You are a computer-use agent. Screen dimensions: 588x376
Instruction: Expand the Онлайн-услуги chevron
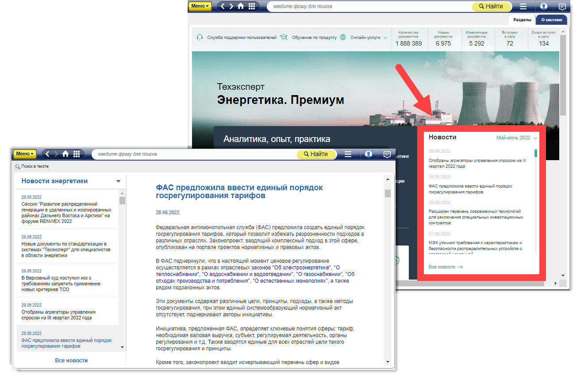[385, 38]
